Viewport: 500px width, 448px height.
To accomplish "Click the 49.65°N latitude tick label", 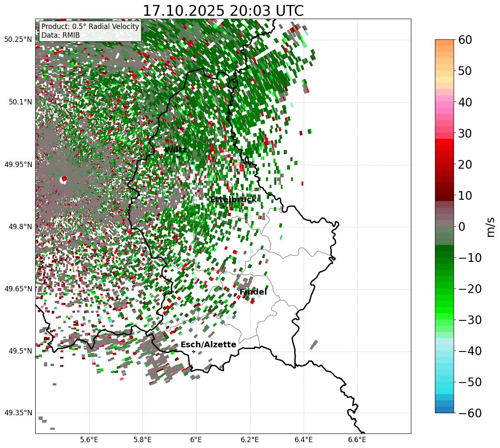I will pyautogui.click(x=18, y=289).
